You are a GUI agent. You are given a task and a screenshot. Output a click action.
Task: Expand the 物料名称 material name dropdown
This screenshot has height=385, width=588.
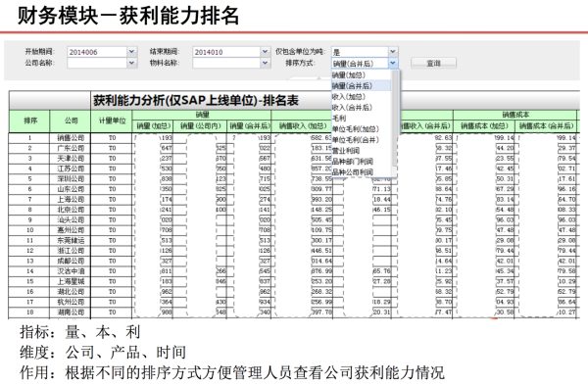(x=265, y=63)
